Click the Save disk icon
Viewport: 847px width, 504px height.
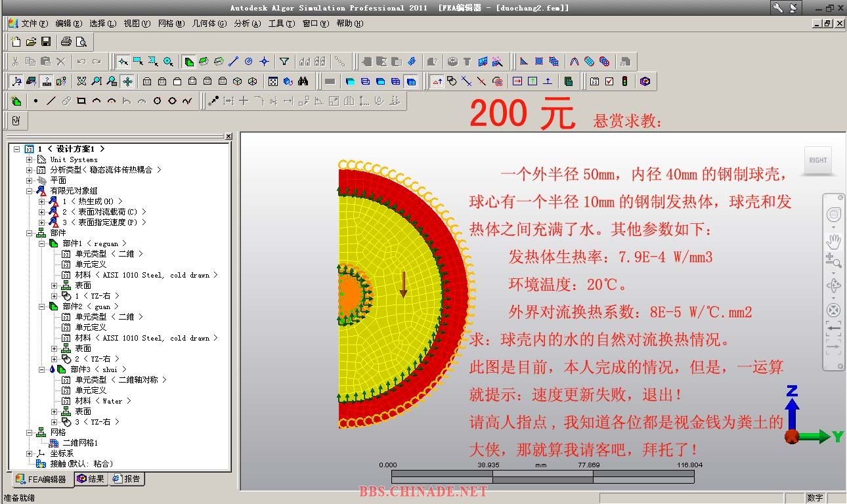pyautogui.click(x=46, y=42)
